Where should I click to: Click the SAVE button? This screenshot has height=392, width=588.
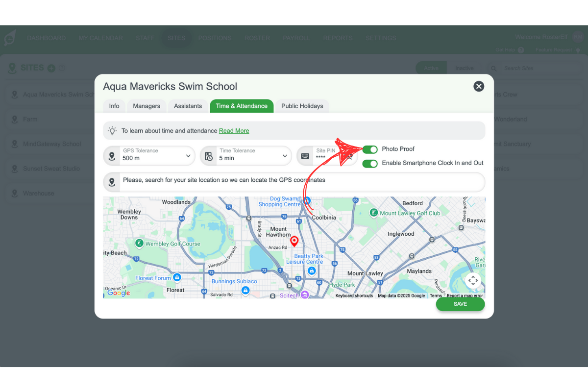pyautogui.click(x=460, y=304)
